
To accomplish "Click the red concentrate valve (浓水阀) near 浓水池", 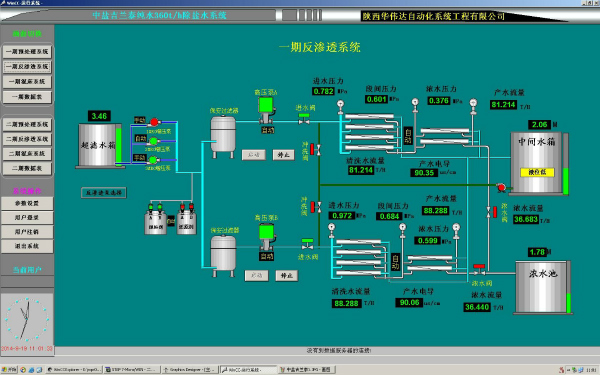I will [479, 269].
